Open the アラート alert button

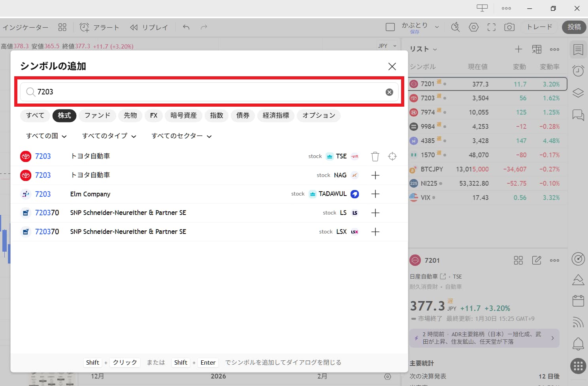click(100, 27)
